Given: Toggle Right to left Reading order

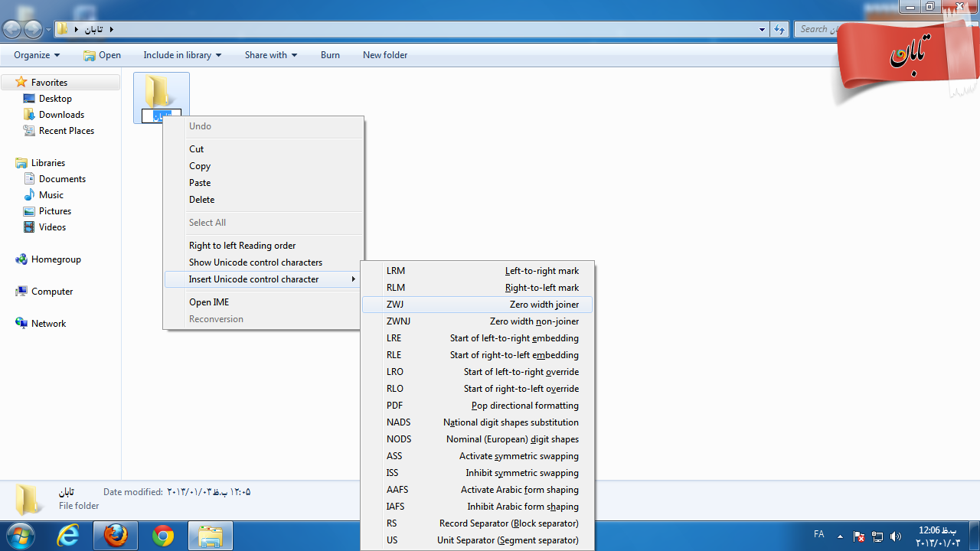Looking at the screenshot, I should click(x=242, y=246).
